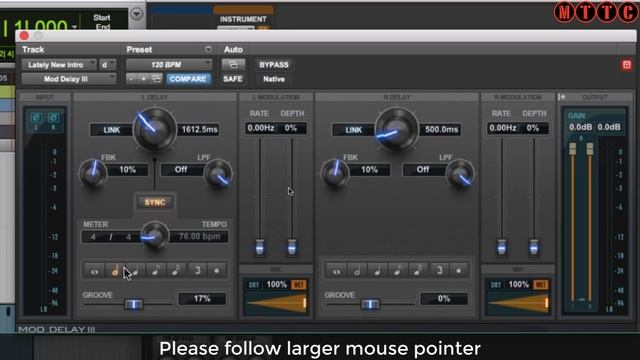Click the L Modulation Rate fader

click(260, 247)
